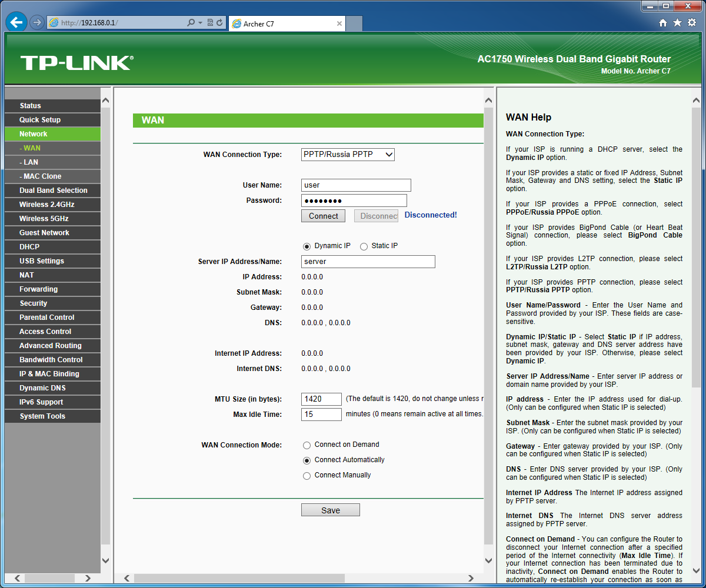Open IPv6 Support
Screen dimensions: 706x588
tap(52, 402)
